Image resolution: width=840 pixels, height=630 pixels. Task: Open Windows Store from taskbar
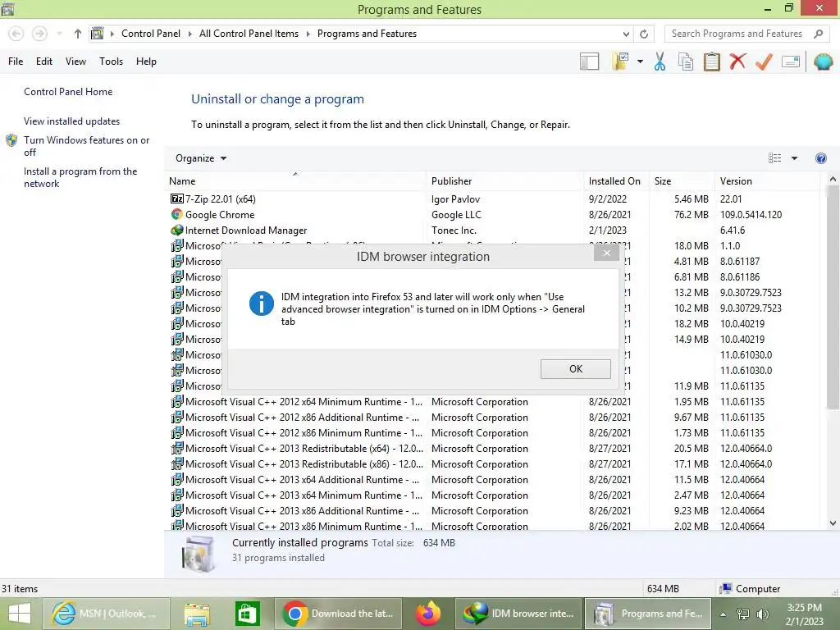248,614
